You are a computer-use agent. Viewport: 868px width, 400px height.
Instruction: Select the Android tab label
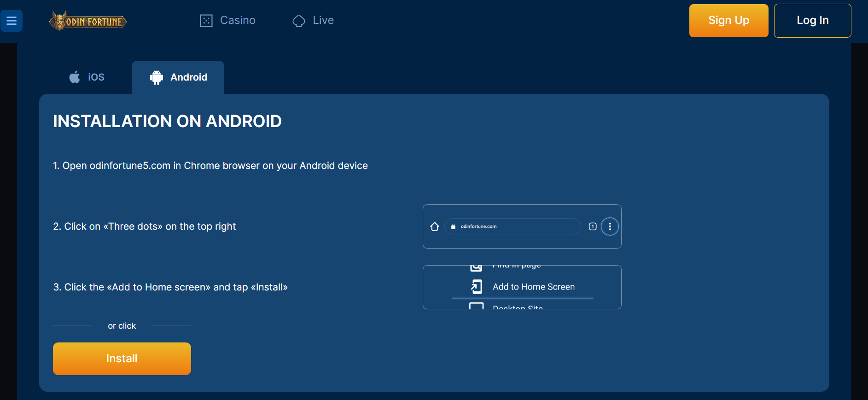click(189, 77)
